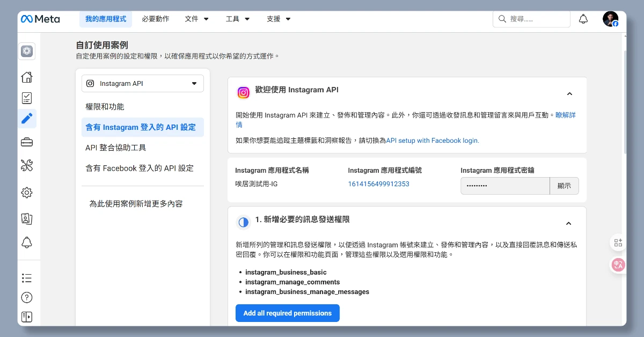644x337 pixels.
Task: Open the alerts bell sidebar icon
Action: tap(27, 242)
